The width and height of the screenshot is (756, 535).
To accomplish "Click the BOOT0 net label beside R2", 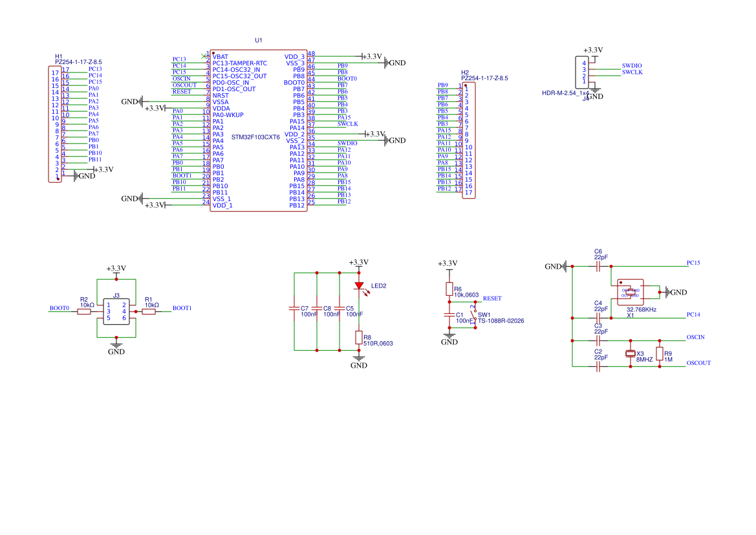I will [x=59, y=308].
